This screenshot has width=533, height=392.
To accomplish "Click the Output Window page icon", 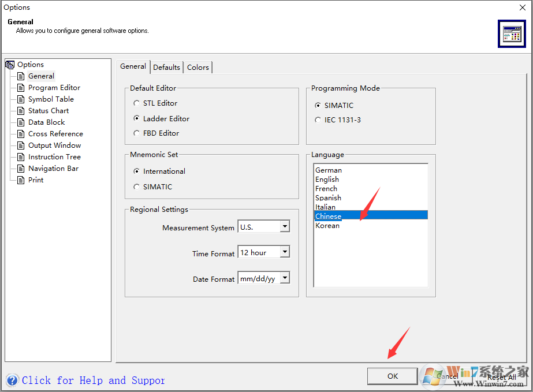I will pos(21,145).
